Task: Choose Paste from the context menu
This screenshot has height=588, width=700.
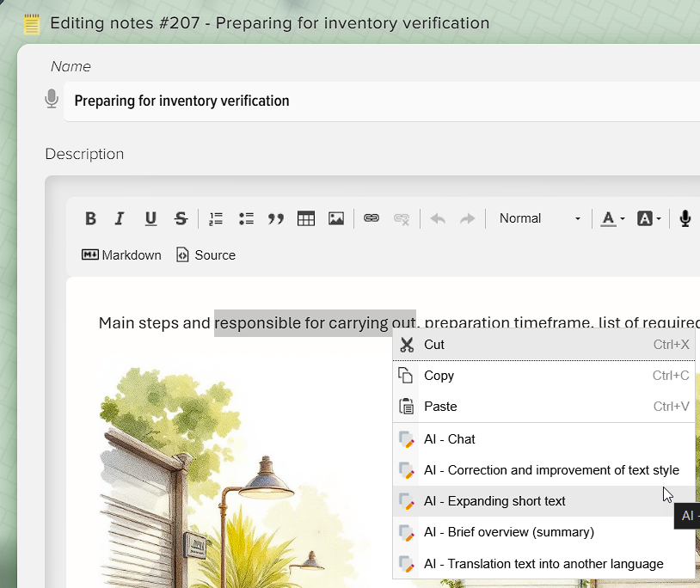Action: 543,407
